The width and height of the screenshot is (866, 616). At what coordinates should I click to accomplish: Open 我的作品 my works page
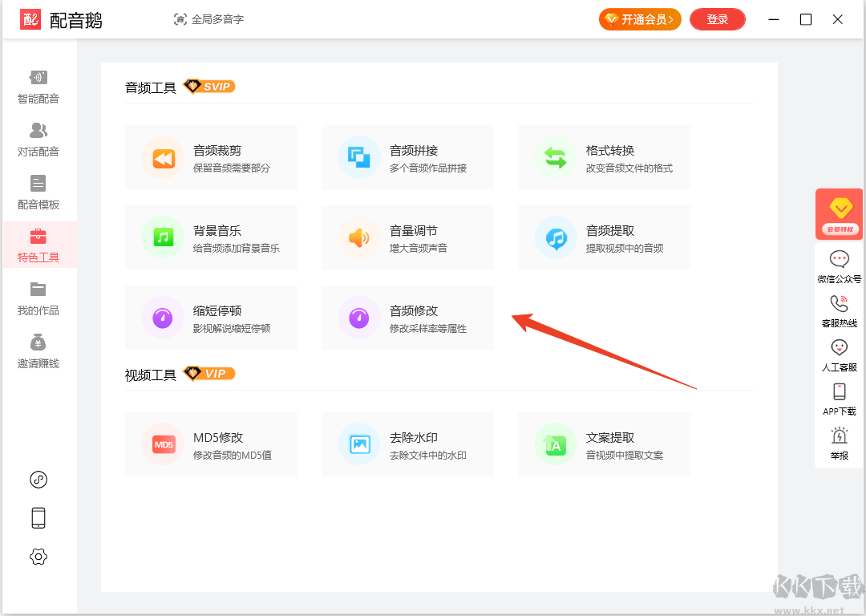point(38,298)
